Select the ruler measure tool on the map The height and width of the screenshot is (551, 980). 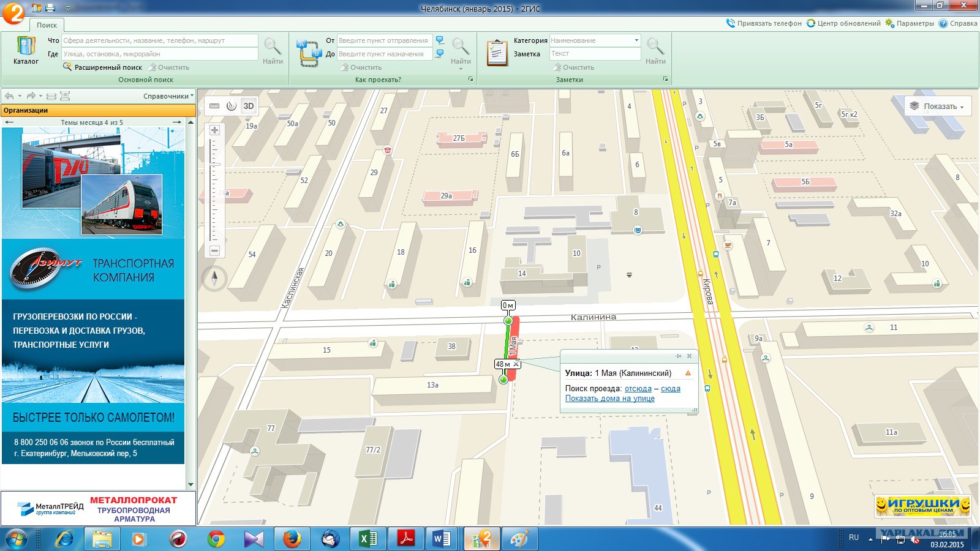[214, 106]
